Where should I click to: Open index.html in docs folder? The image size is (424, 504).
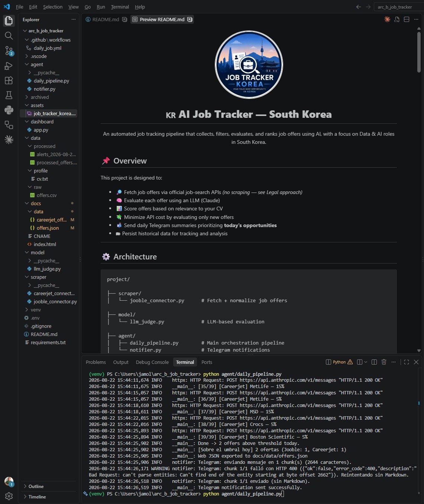pos(45,244)
